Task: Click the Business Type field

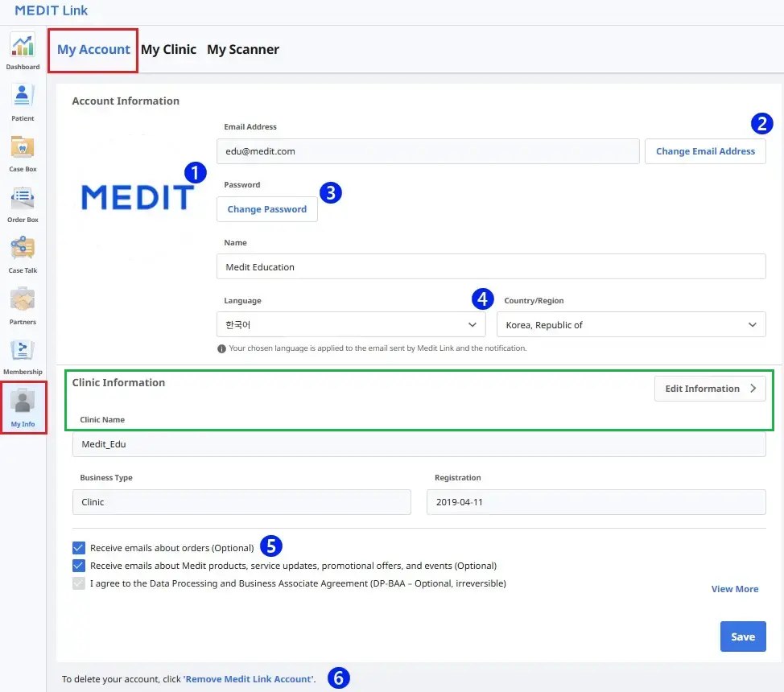Action: (x=241, y=502)
